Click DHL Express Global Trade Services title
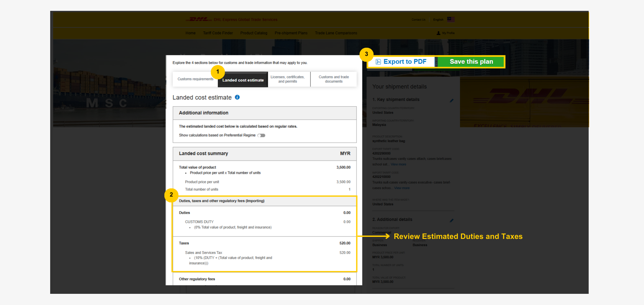Screen dimensions: 644x305 [245, 20]
